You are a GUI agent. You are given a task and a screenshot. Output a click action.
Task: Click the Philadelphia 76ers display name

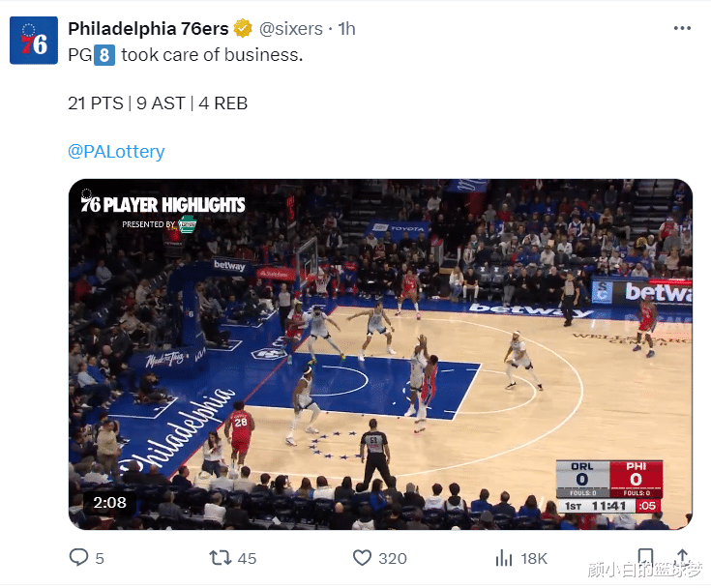pyautogui.click(x=148, y=29)
